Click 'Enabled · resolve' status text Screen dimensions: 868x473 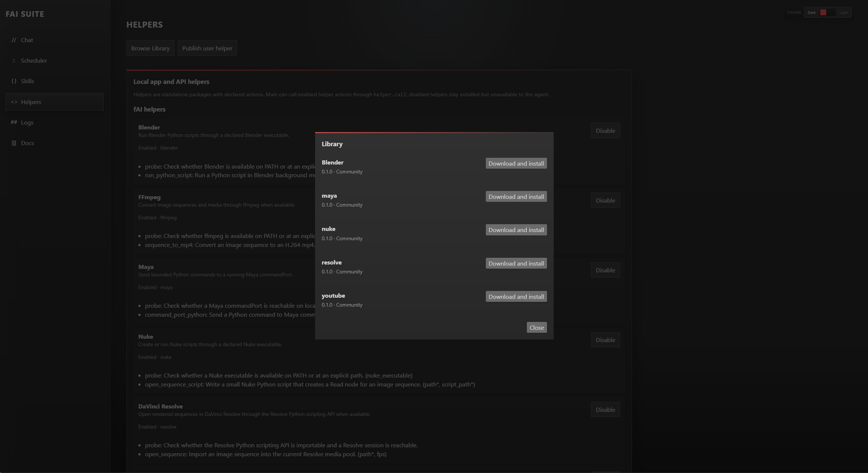coord(157,427)
